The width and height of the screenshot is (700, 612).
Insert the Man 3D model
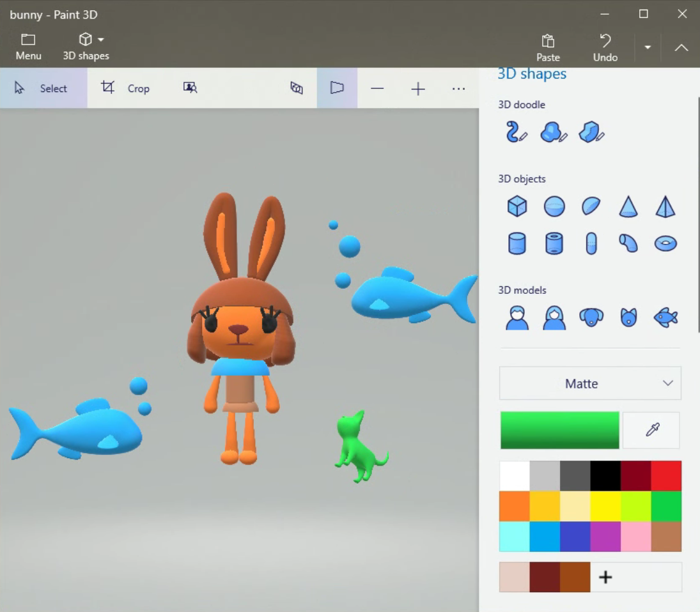pyautogui.click(x=517, y=317)
